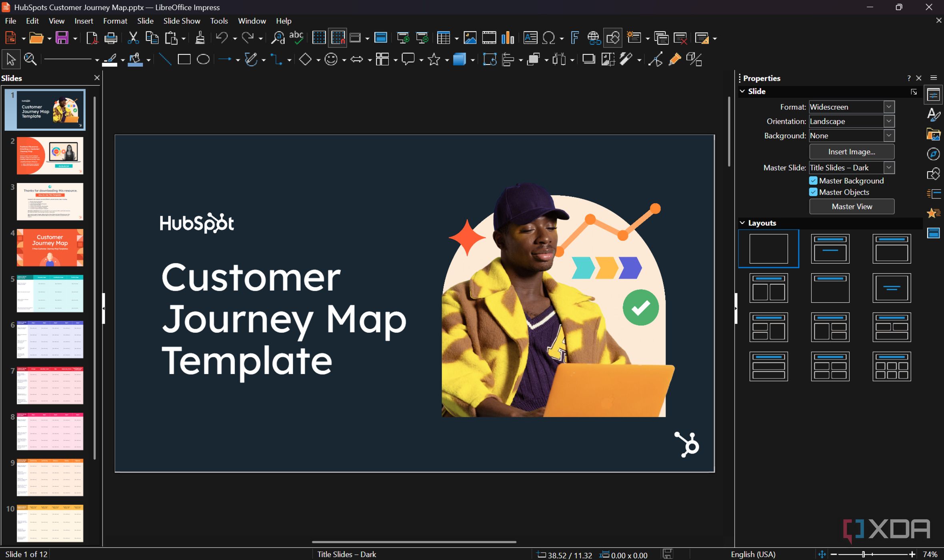Image resolution: width=944 pixels, height=560 pixels.
Task: Click the Clone Formatting paintbrush icon
Action: [200, 38]
